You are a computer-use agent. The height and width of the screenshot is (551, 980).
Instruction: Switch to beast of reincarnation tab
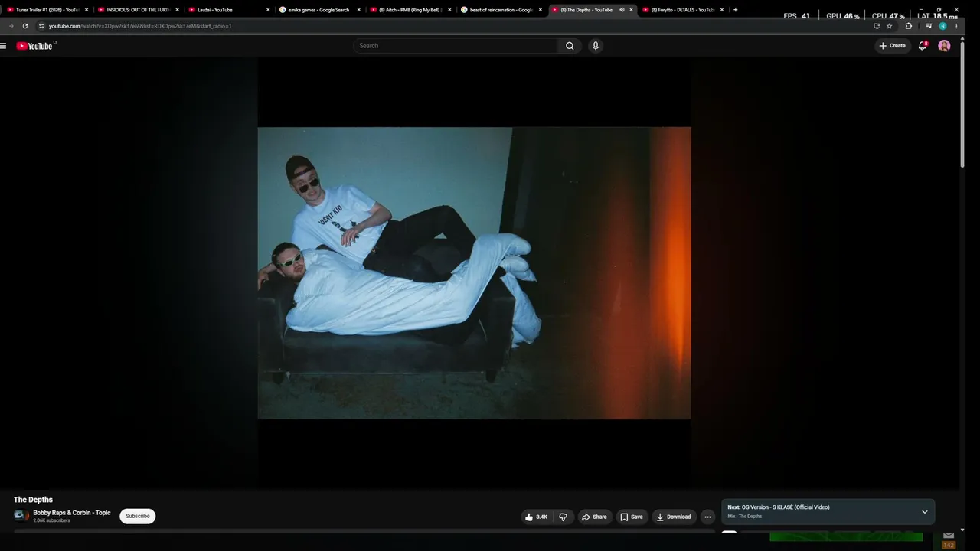501,10
